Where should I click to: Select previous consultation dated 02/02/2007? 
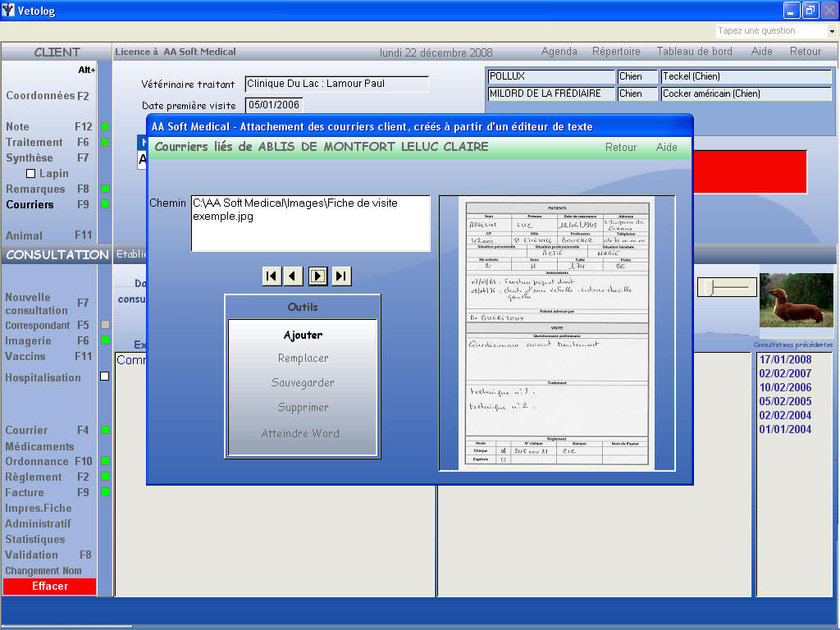(785, 373)
